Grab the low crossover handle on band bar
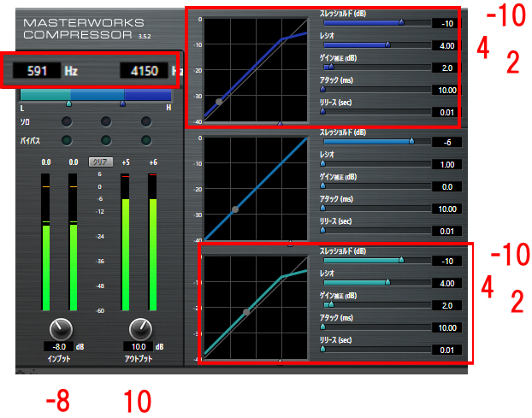 pos(68,103)
